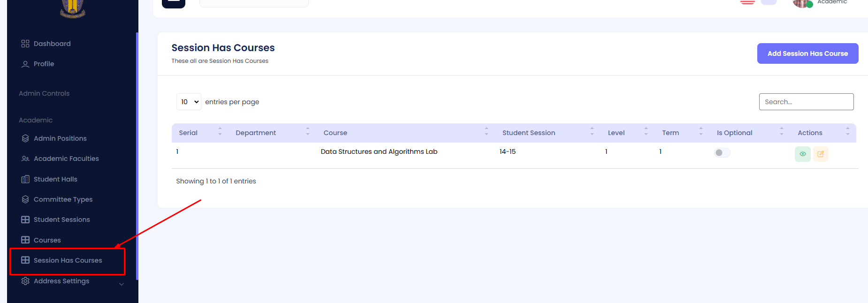Click the Dashboard grid icon
The width and height of the screenshot is (868, 303).
click(25, 44)
